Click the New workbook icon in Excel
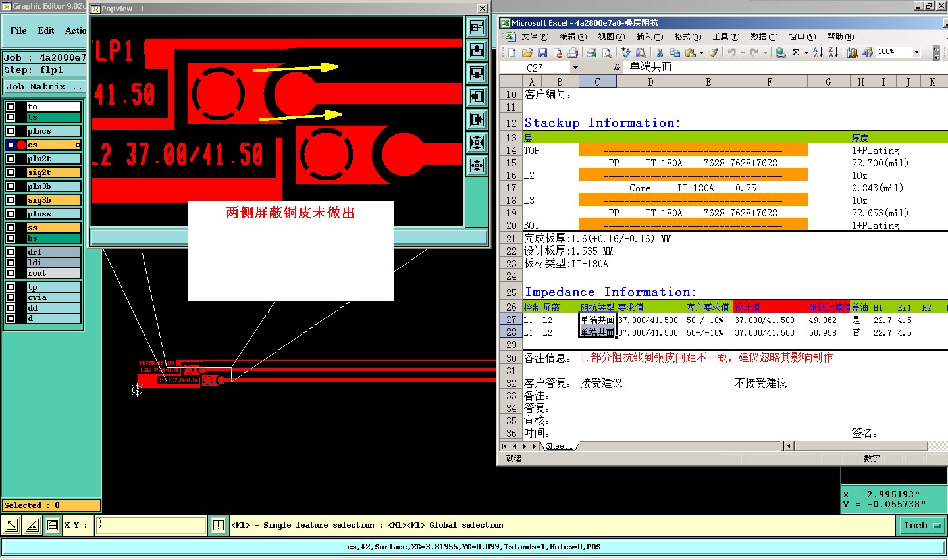The width and height of the screenshot is (948, 560). coord(512,53)
